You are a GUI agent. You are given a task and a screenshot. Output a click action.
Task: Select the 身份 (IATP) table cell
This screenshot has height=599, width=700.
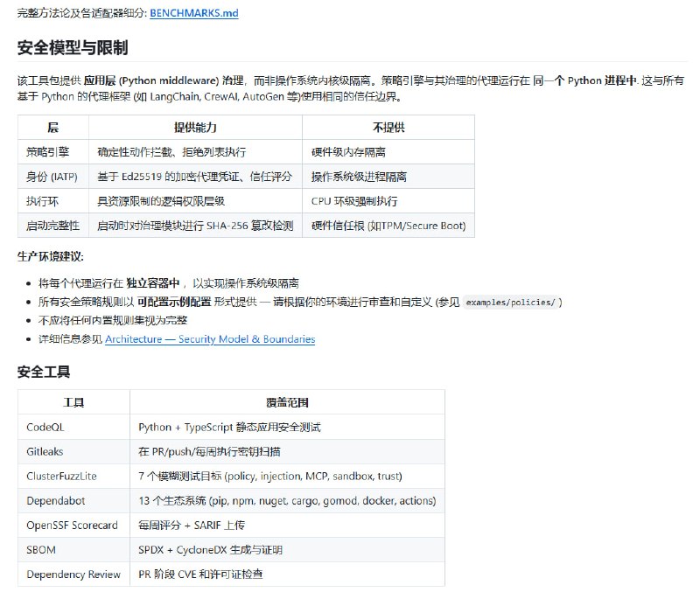(x=53, y=177)
